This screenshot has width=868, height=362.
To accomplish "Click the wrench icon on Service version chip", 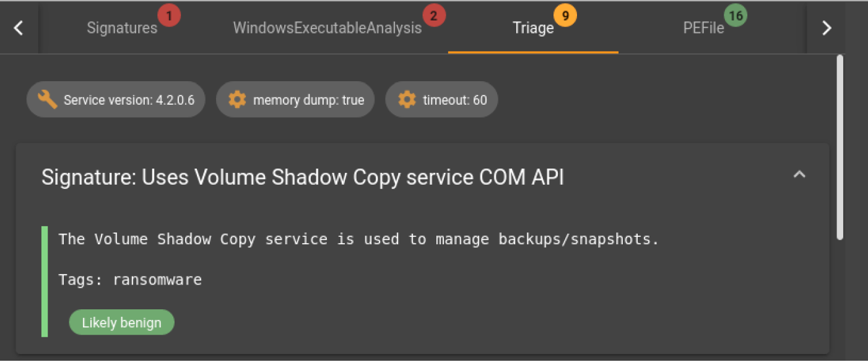I will pyautogui.click(x=48, y=99).
